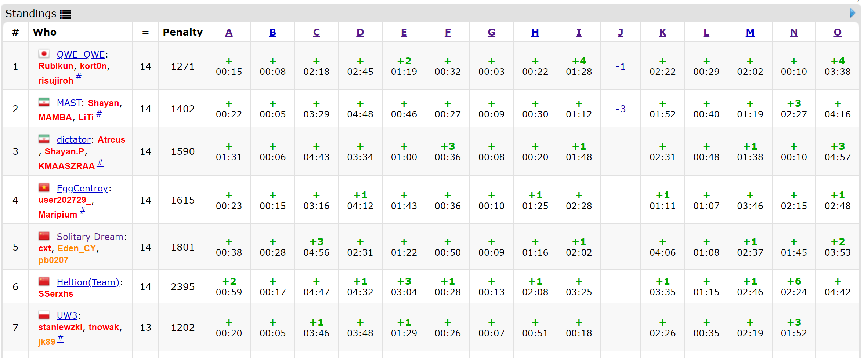This screenshot has width=868, height=358.
Task: Click the # link after risujiroh
Action: [x=79, y=77]
